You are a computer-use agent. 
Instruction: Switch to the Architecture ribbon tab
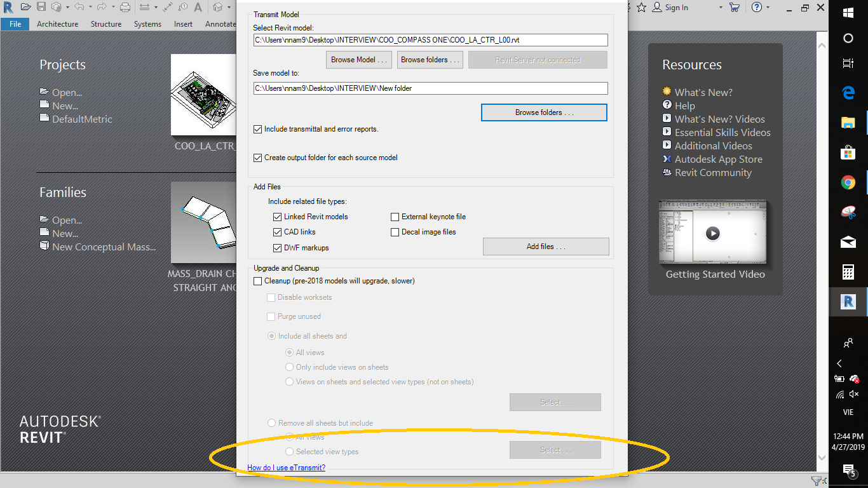point(57,24)
